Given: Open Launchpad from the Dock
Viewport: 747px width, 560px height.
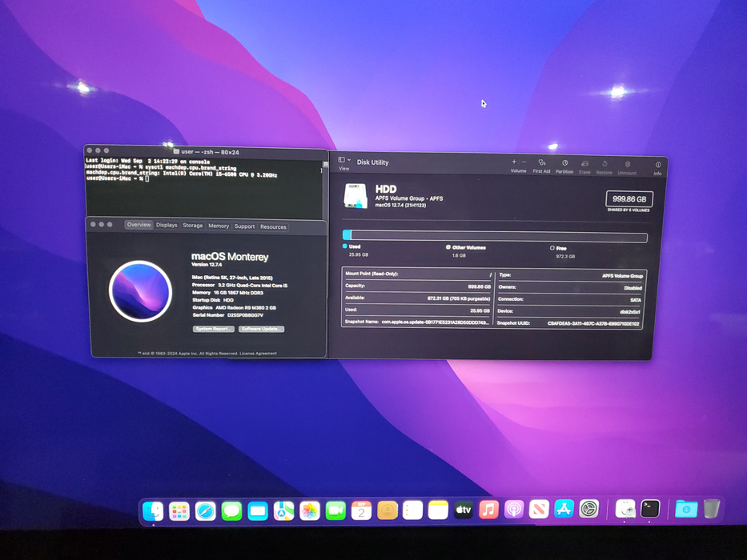Looking at the screenshot, I should click(x=179, y=511).
